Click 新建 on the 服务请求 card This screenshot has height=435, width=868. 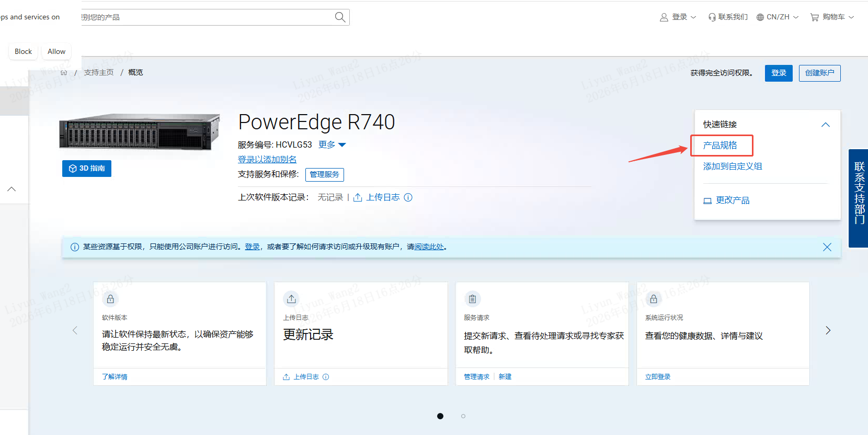point(505,377)
